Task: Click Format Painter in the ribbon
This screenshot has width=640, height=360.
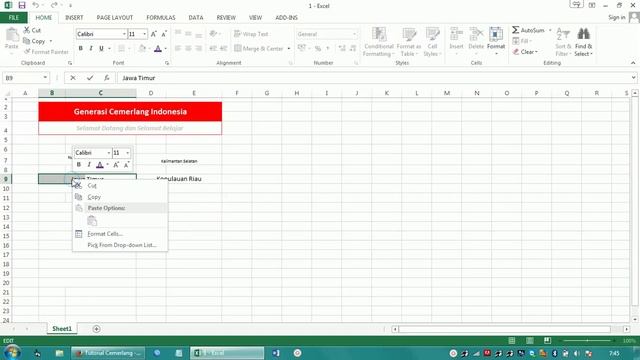Action: point(46,52)
